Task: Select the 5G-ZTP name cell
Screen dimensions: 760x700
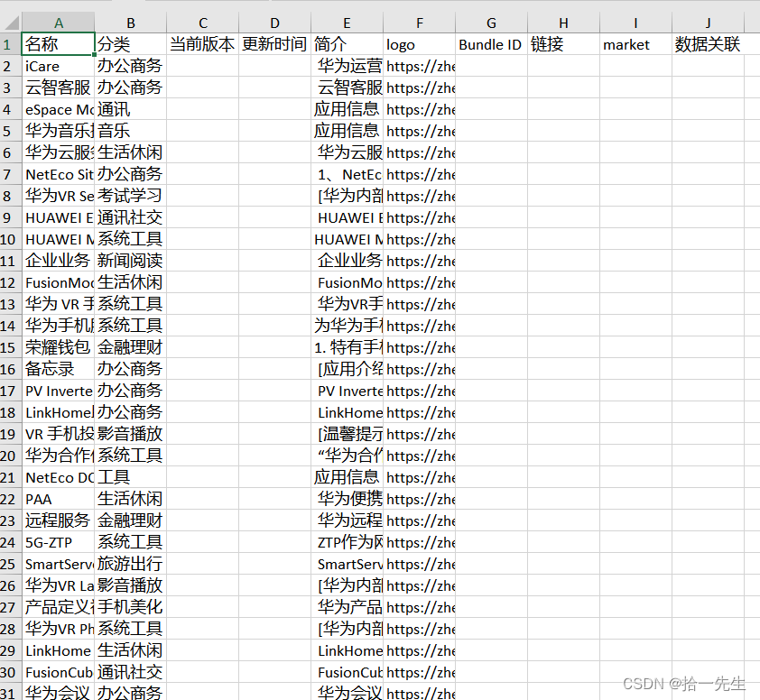Action: click(x=58, y=542)
